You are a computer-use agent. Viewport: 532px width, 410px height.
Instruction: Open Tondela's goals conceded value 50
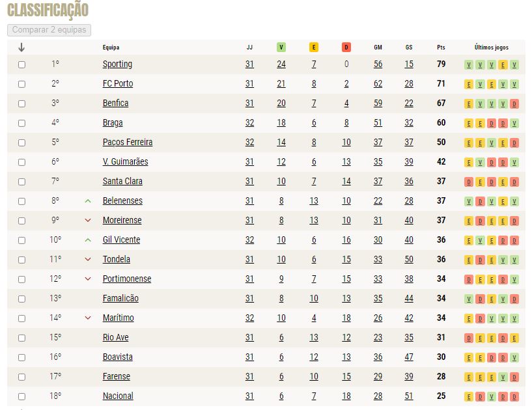[409, 260]
